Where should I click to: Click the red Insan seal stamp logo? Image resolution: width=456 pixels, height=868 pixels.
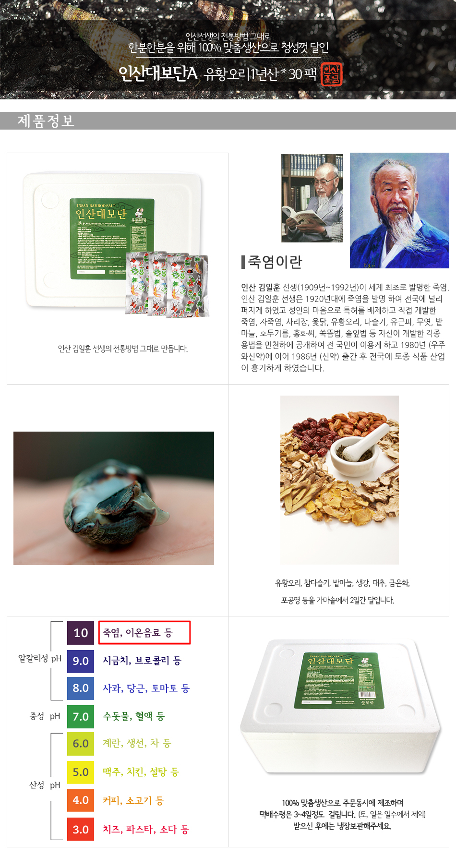coord(331,74)
